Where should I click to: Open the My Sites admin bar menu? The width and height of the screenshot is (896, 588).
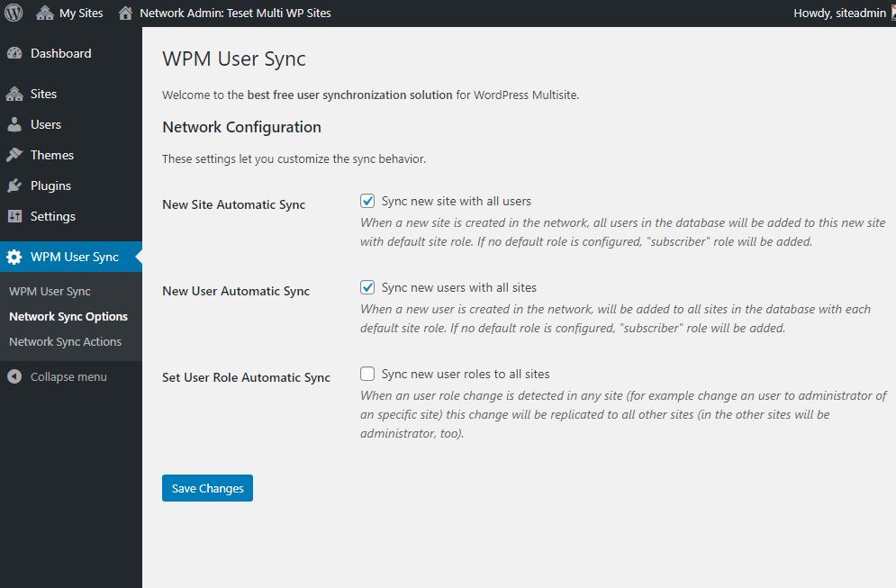[x=69, y=14]
